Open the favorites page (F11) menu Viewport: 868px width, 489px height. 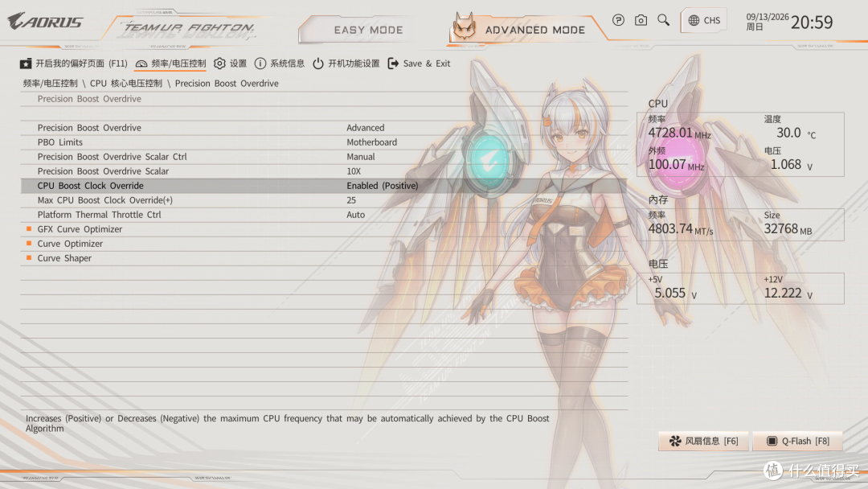[74, 64]
